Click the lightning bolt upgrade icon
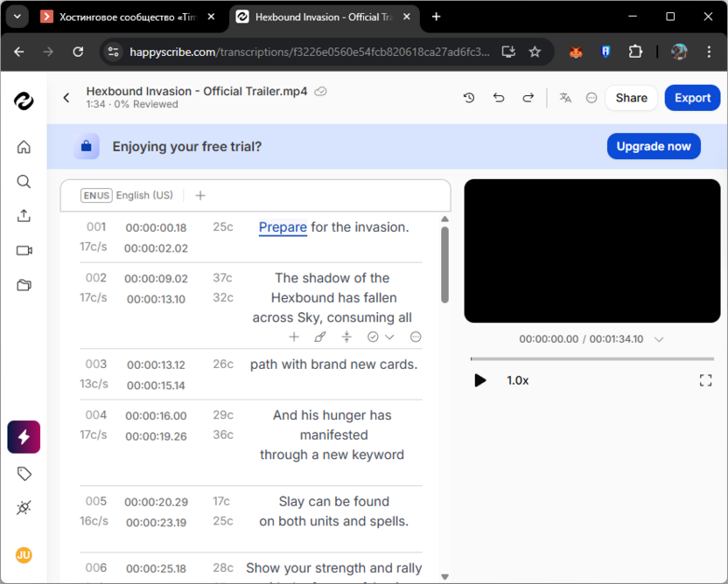 24,437
